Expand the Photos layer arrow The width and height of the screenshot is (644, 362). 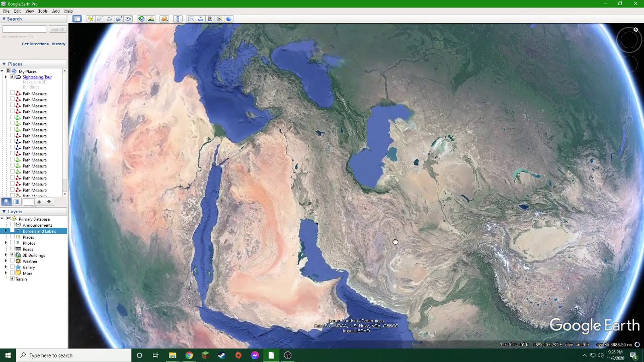(6, 243)
